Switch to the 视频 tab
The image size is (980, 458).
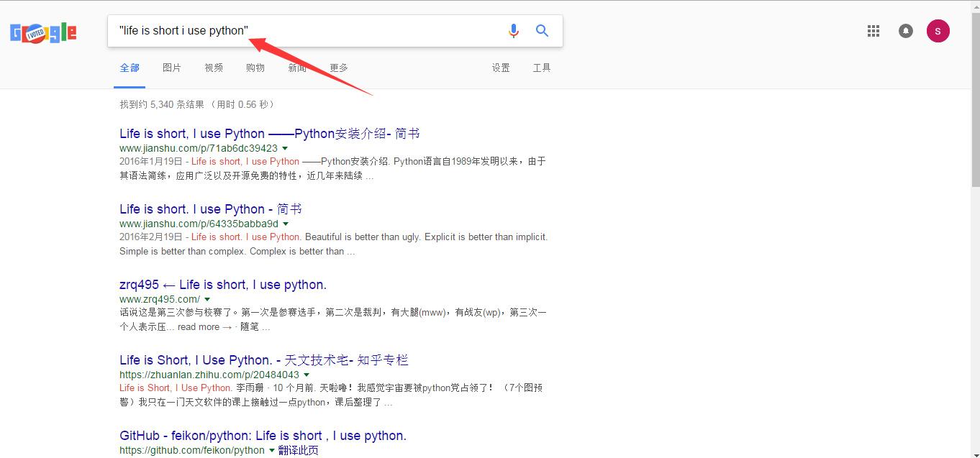214,68
